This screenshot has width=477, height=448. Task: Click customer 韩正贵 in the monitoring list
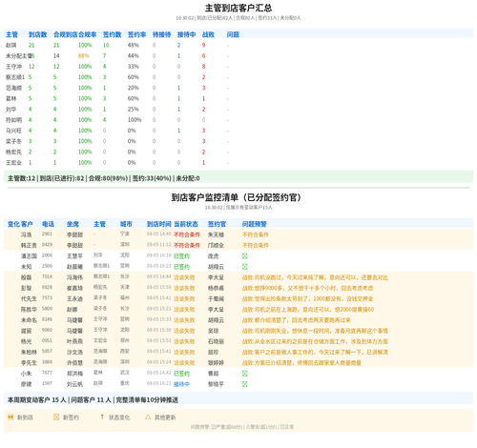tap(29, 246)
